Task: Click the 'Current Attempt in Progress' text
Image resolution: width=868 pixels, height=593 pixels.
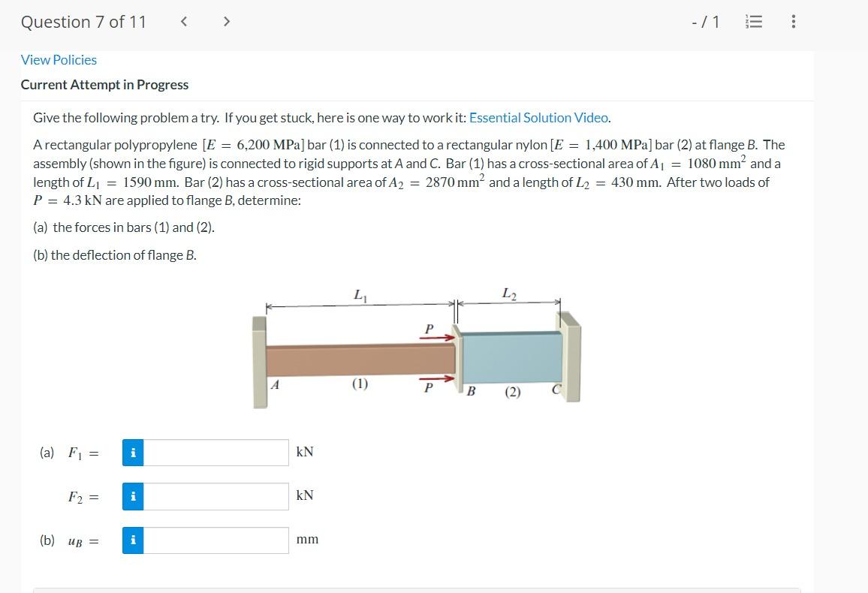Action: pos(104,85)
